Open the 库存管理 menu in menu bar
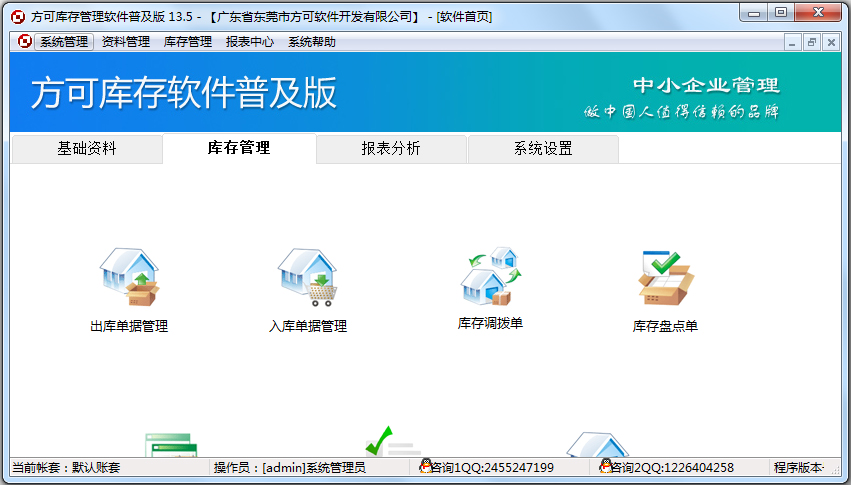Screen dimensions: 851x485 click(x=188, y=42)
